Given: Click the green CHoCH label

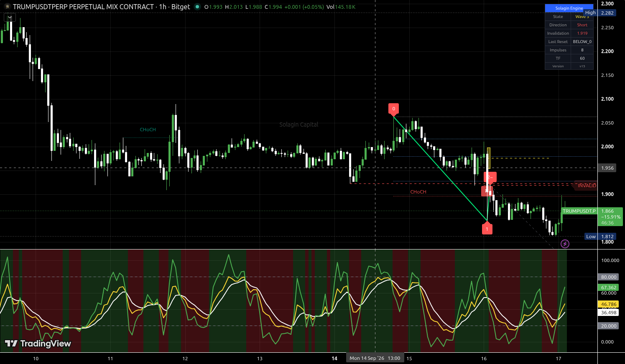Looking at the screenshot, I should point(148,130).
